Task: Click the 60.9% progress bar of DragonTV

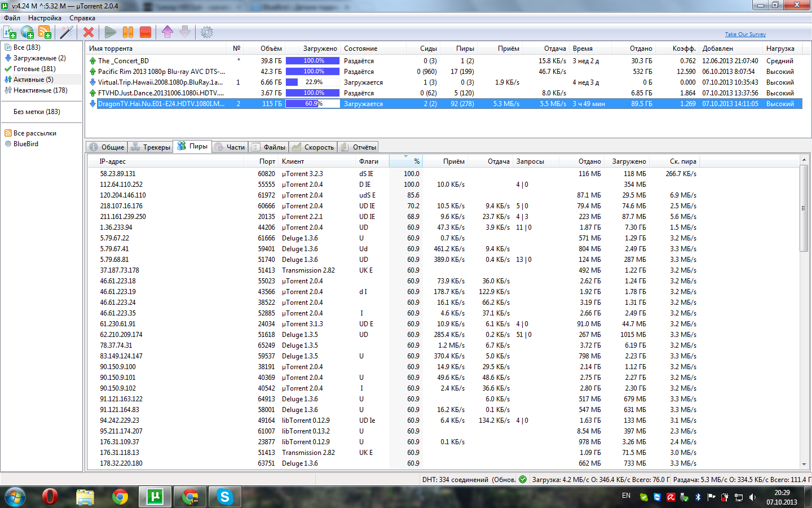Action: point(313,104)
